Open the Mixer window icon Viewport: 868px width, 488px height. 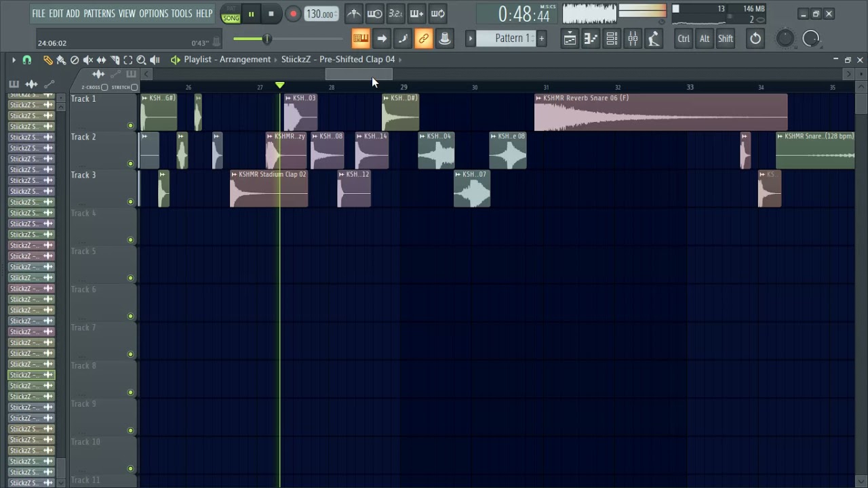(x=633, y=39)
